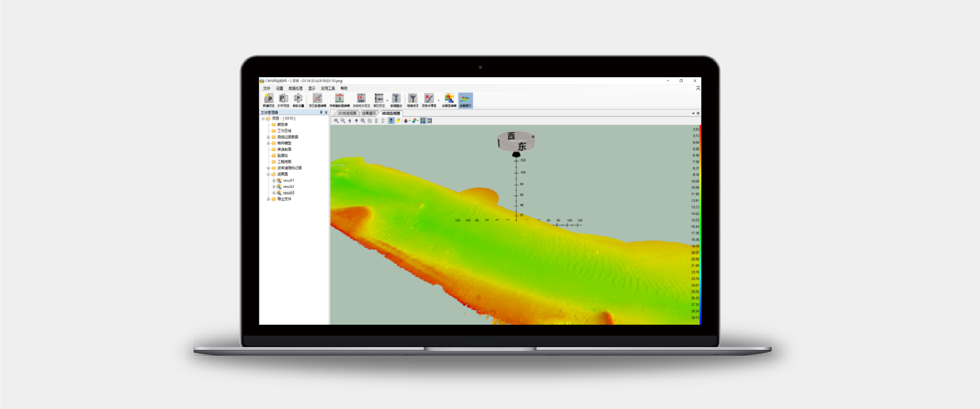Select the hand pan tool icon

[x=370, y=121]
